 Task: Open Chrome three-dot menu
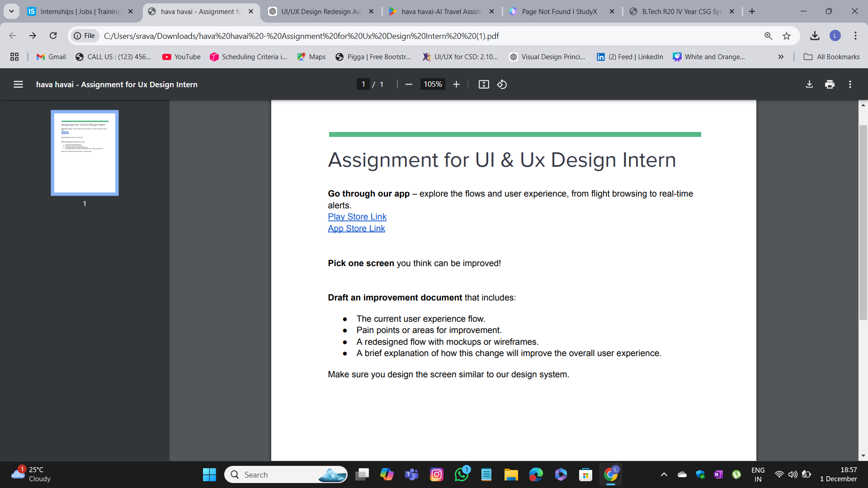click(855, 36)
